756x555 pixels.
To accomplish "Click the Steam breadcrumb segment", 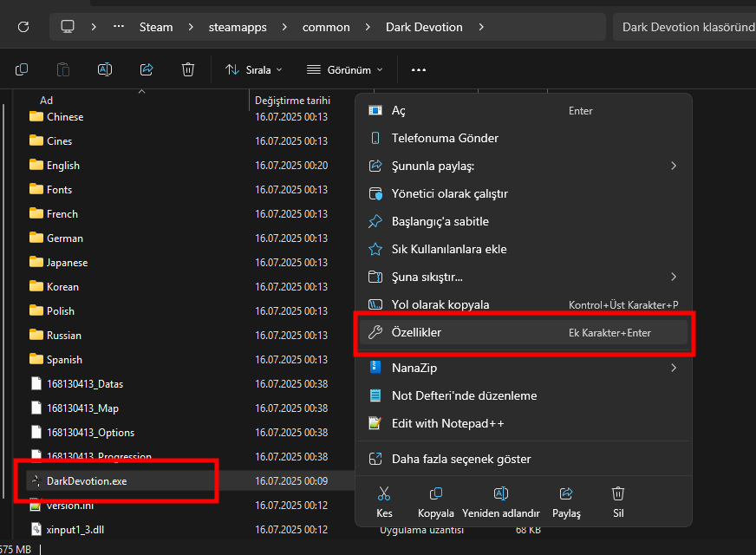I will (156, 27).
